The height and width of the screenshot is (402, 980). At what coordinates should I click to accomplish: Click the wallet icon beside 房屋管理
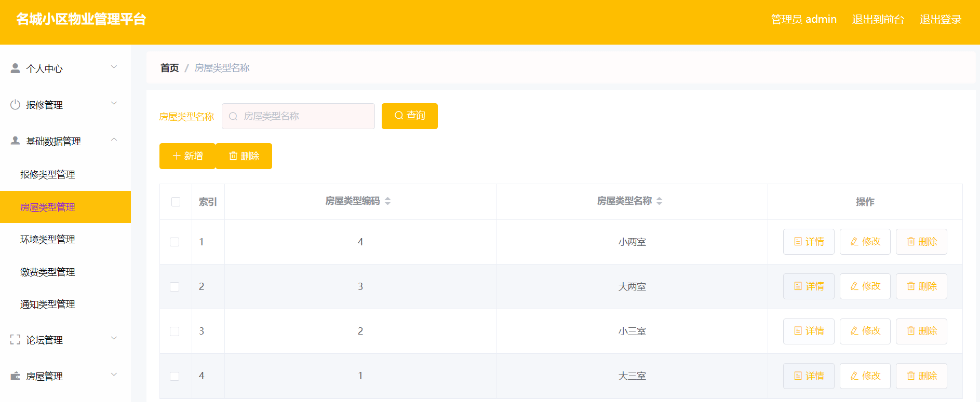click(15, 376)
